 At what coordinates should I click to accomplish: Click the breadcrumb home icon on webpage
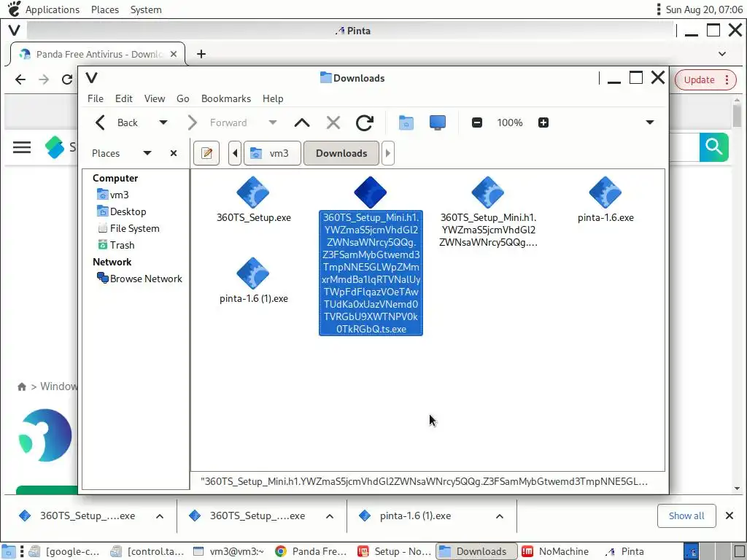coord(22,386)
